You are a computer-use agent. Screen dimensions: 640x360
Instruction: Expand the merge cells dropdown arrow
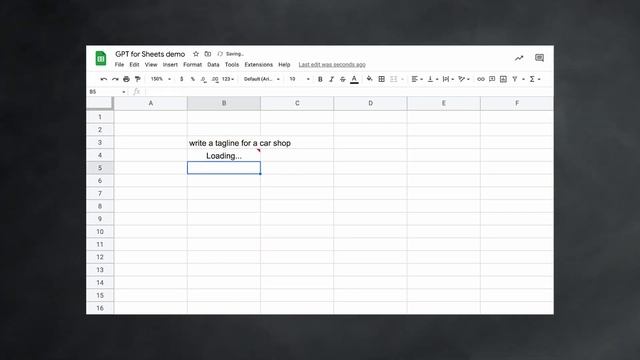402,79
